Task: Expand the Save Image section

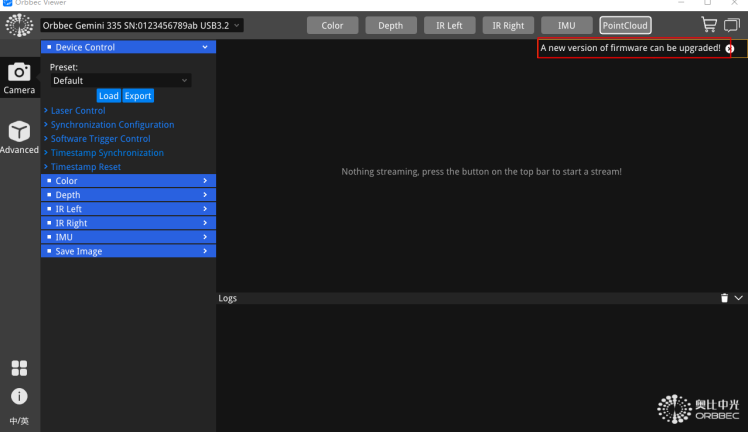Action: tap(128, 251)
